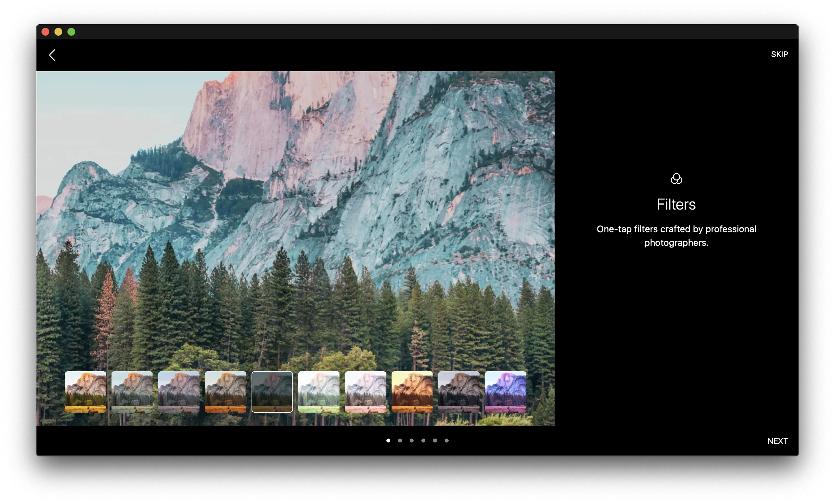This screenshot has height=504, width=835.
Task: Jump to the second page dot
Action: 400,440
